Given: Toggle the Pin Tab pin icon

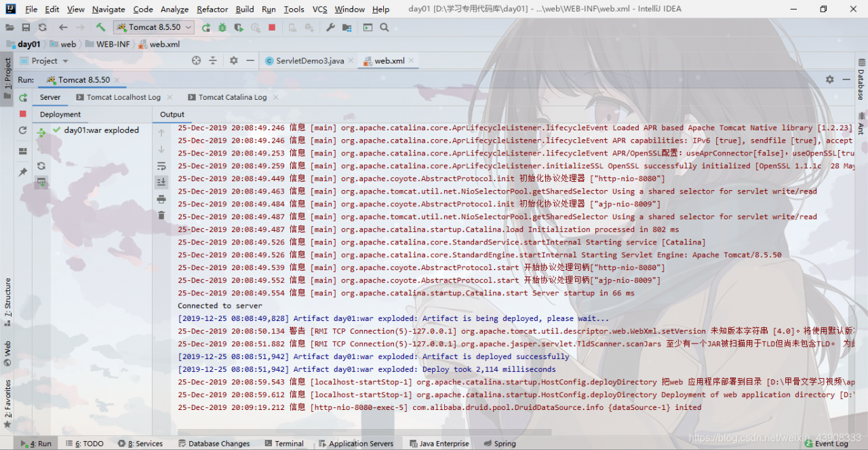Looking at the screenshot, I should [x=22, y=172].
